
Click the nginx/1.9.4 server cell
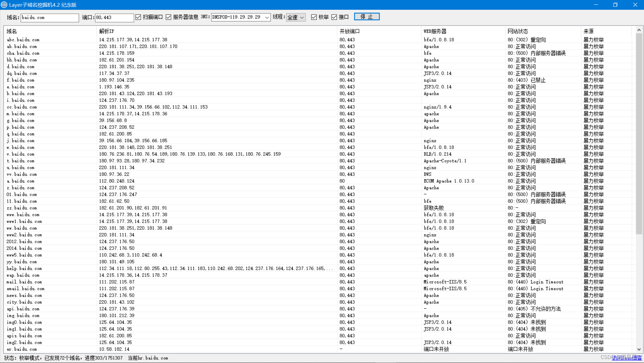[x=437, y=107]
